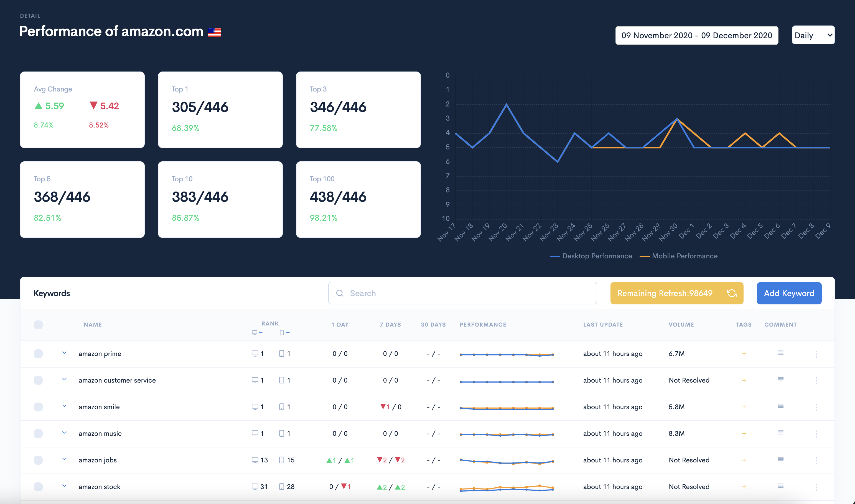Click the Top 10 stats card
The width and height of the screenshot is (855, 504).
tap(220, 199)
